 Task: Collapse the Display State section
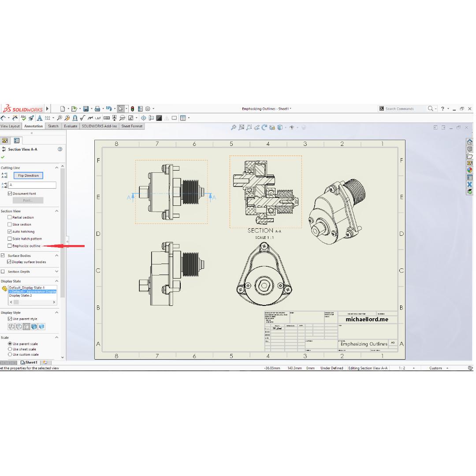(56, 281)
